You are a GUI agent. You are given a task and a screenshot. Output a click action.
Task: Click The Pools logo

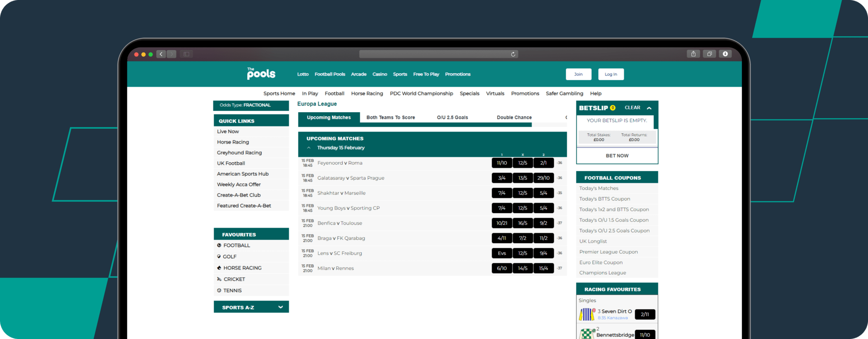coord(261,73)
